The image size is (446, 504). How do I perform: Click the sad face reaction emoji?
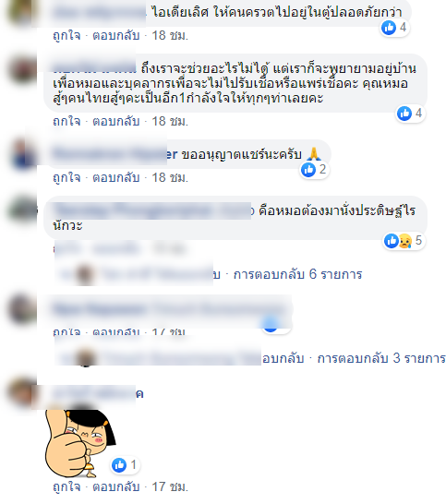point(405,241)
